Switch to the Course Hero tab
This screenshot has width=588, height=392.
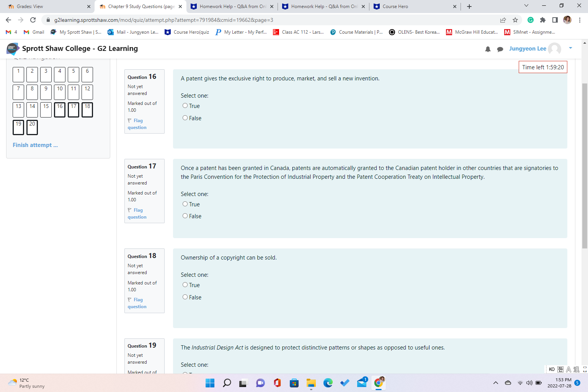(x=415, y=7)
